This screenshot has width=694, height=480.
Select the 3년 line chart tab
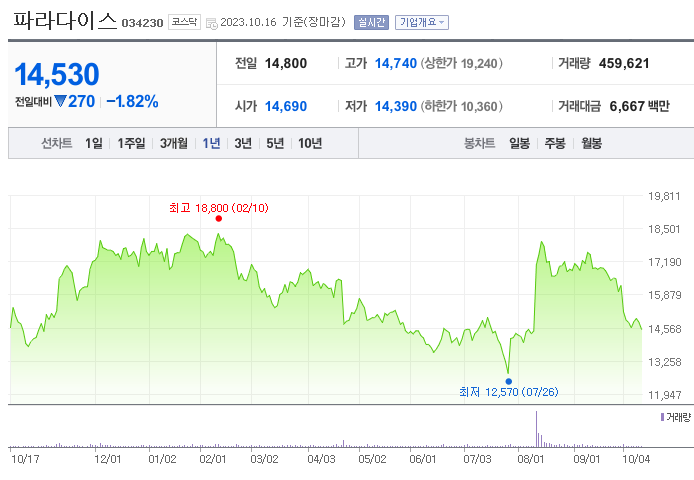[x=243, y=143]
